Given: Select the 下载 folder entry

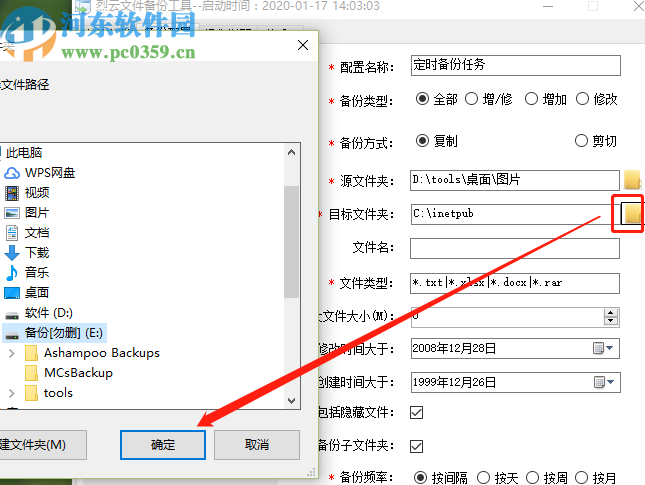Looking at the screenshot, I should pos(27,253).
